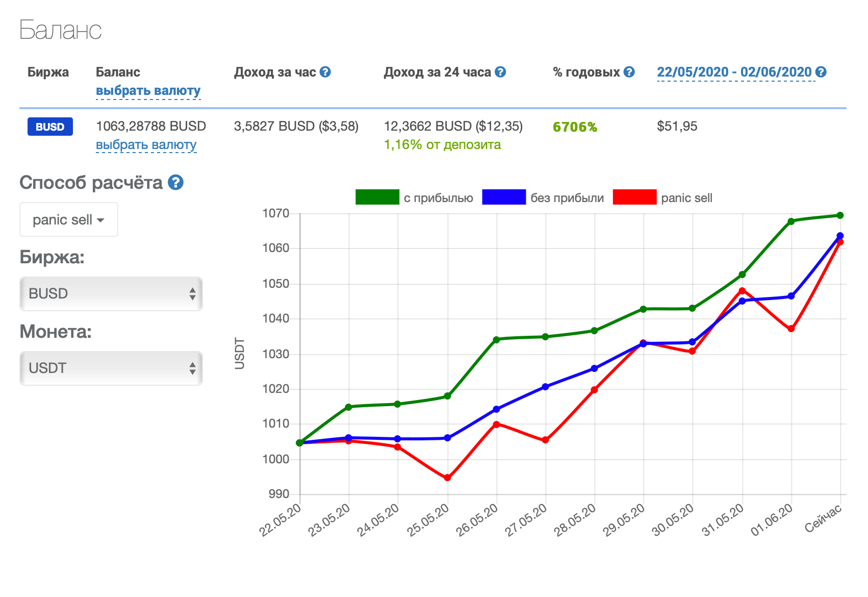Click the Доход за час column header
The width and height of the screenshot is (868, 597).
(x=275, y=72)
